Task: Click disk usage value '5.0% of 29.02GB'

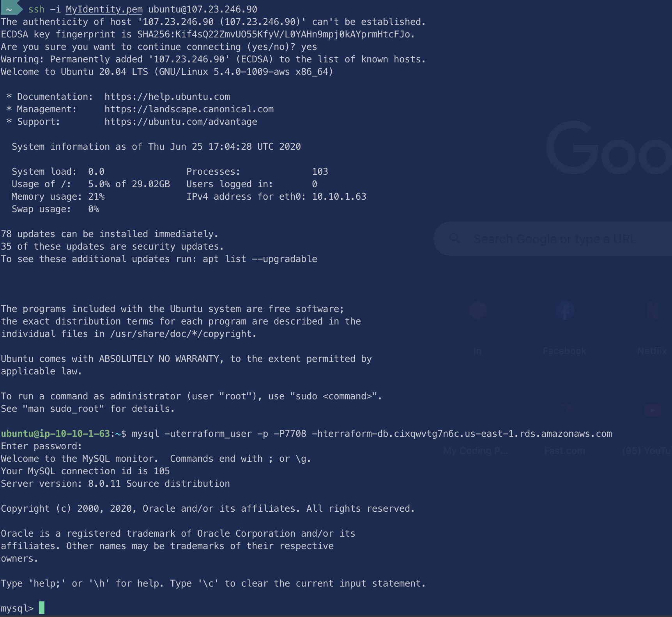Action: [x=129, y=184]
